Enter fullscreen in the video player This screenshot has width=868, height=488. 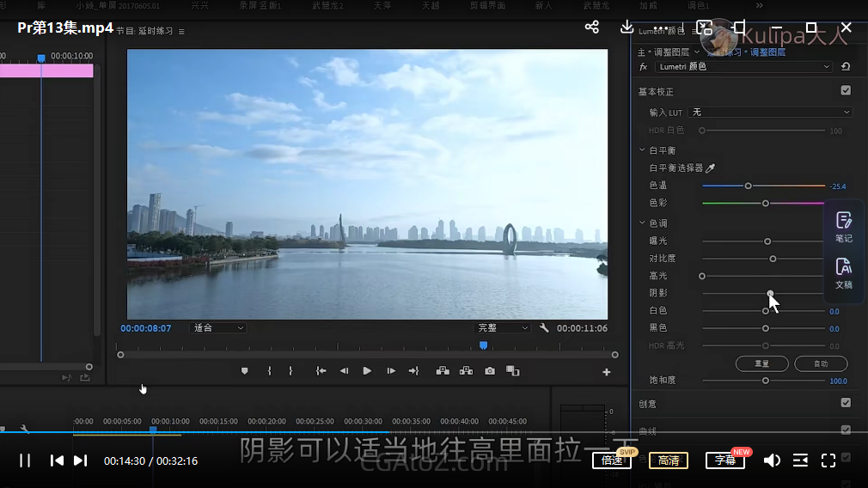(x=828, y=461)
